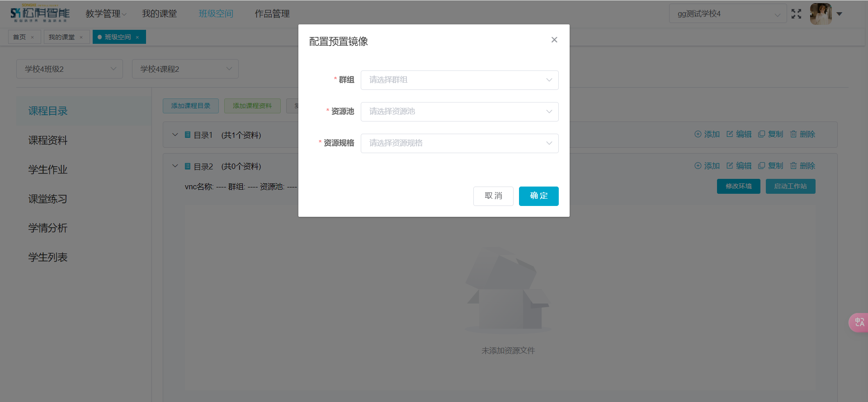868x402 pixels.
Task: Toggle fullscreen mode icon
Action: pyautogui.click(x=796, y=14)
